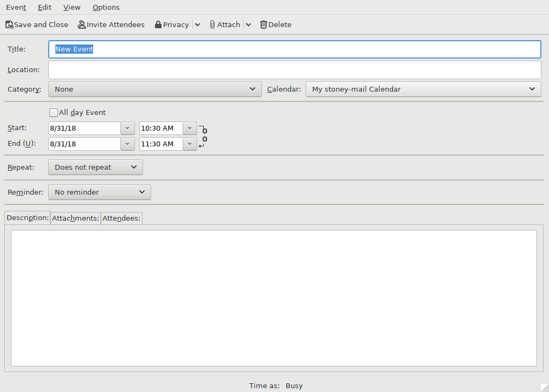Click into the Location text field

[294, 70]
